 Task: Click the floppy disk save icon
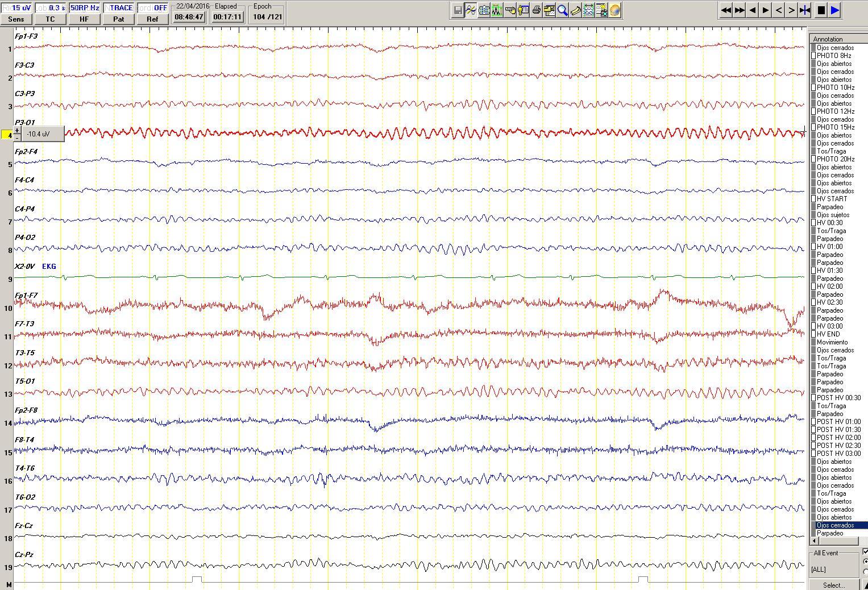pyautogui.click(x=458, y=10)
